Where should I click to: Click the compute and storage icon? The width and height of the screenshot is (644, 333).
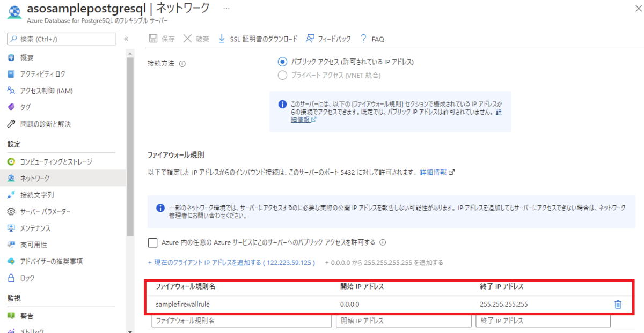click(x=11, y=161)
